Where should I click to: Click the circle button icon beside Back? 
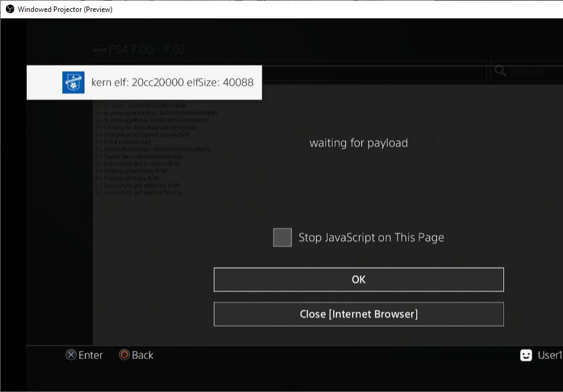(x=124, y=355)
